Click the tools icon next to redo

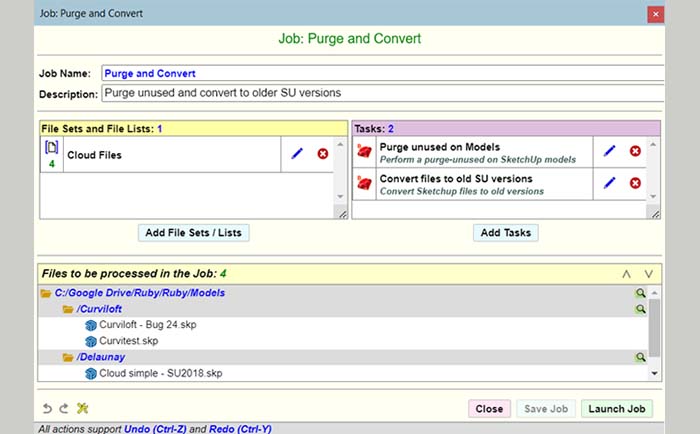(83, 408)
